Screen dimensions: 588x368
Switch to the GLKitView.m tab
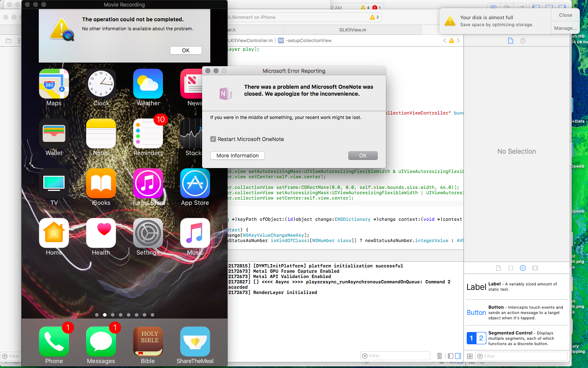coord(353,30)
